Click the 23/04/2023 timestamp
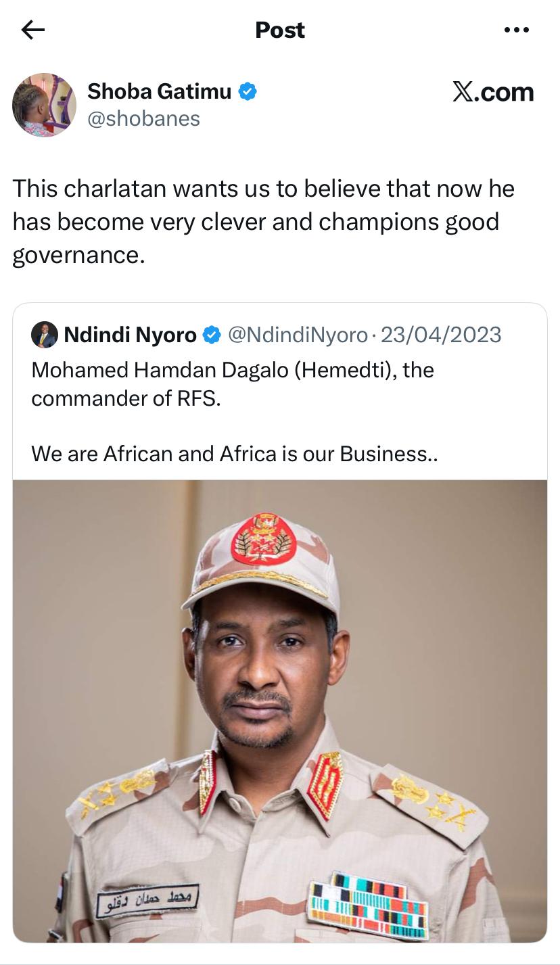This screenshot has height=965, width=560. click(x=441, y=335)
